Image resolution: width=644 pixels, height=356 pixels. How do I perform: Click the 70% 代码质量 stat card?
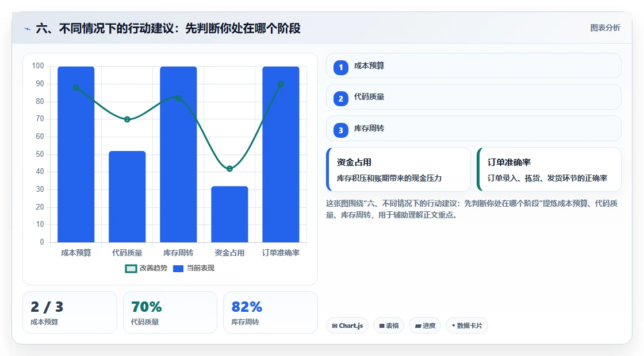[x=170, y=312]
